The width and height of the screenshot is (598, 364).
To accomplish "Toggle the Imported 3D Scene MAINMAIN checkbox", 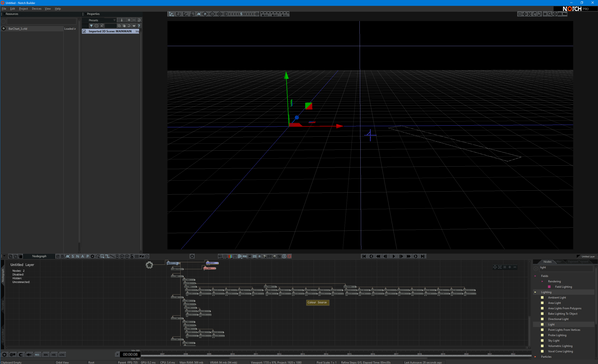I will coord(84,31).
